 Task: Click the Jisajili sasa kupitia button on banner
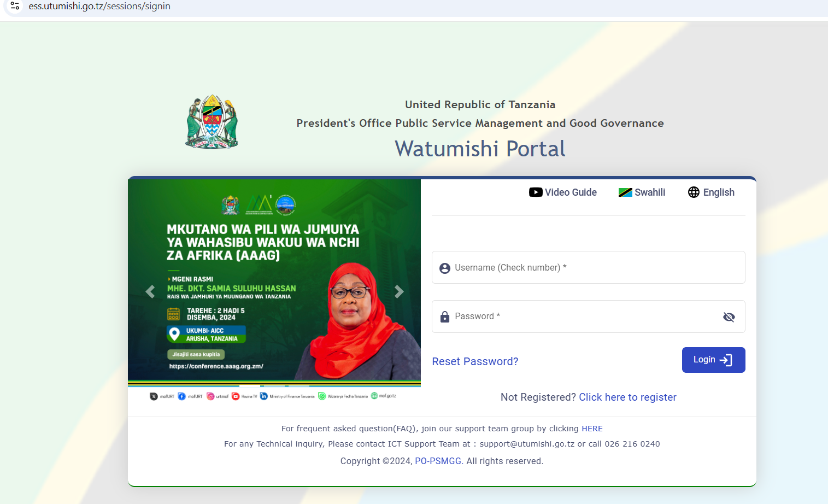point(196,354)
